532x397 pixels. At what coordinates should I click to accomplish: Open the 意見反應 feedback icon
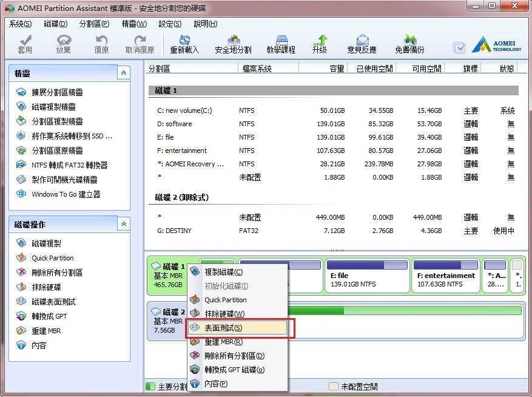(362, 44)
